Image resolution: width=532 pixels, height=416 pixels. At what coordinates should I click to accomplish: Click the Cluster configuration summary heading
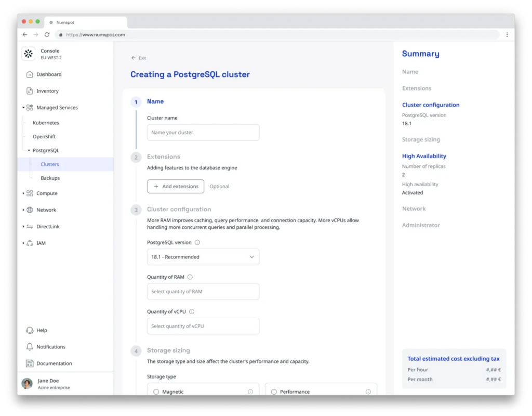pyautogui.click(x=431, y=105)
